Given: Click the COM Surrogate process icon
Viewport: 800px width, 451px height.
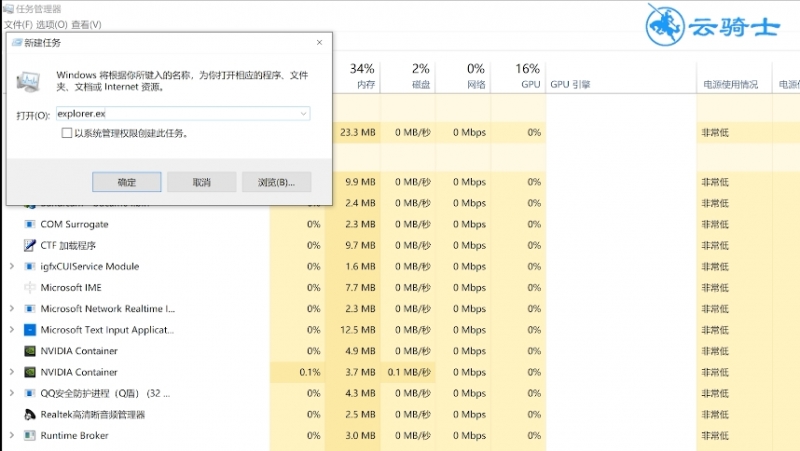Looking at the screenshot, I should coord(30,224).
